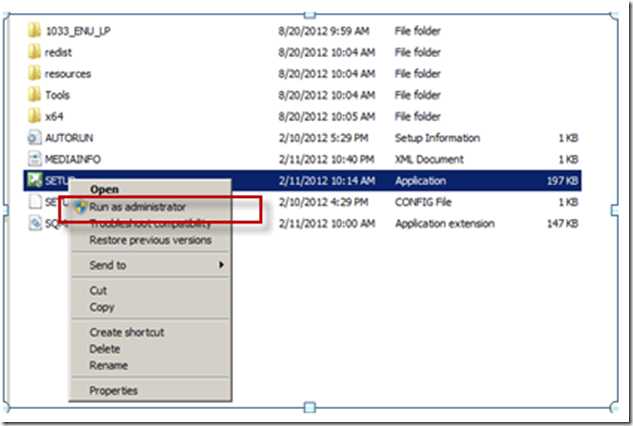Image resolution: width=633 pixels, height=426 pixels.
Task: Click the File folder type of the x64 row
Action: click(418, 117)
